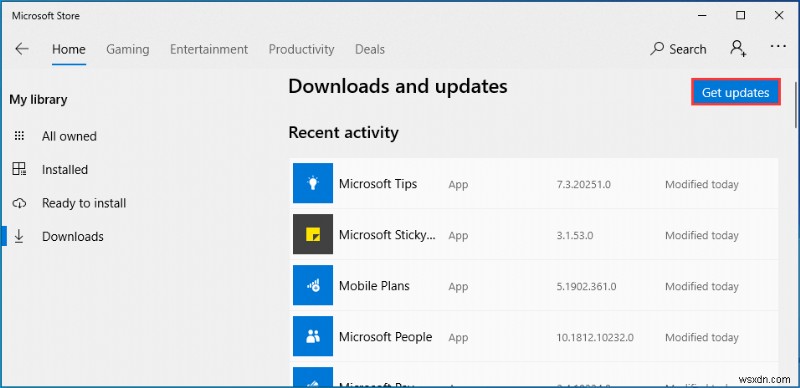Open the Microsoft People entry name
The width and height of the screenshot is (800, 388).
[386, 336]
